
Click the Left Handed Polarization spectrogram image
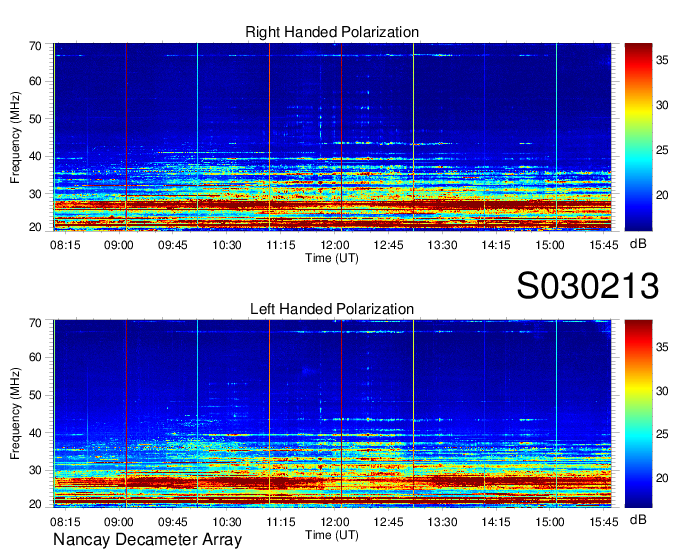332,413
